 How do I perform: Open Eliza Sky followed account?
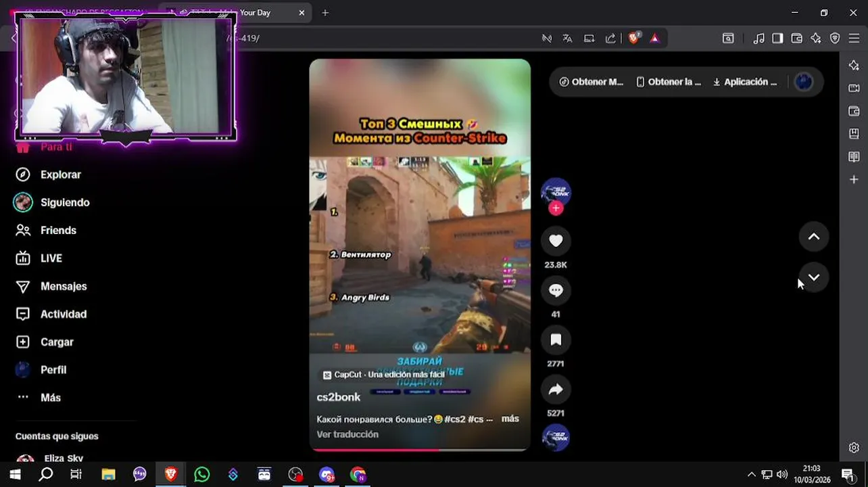pyautogui.click(x=63, y=458)
